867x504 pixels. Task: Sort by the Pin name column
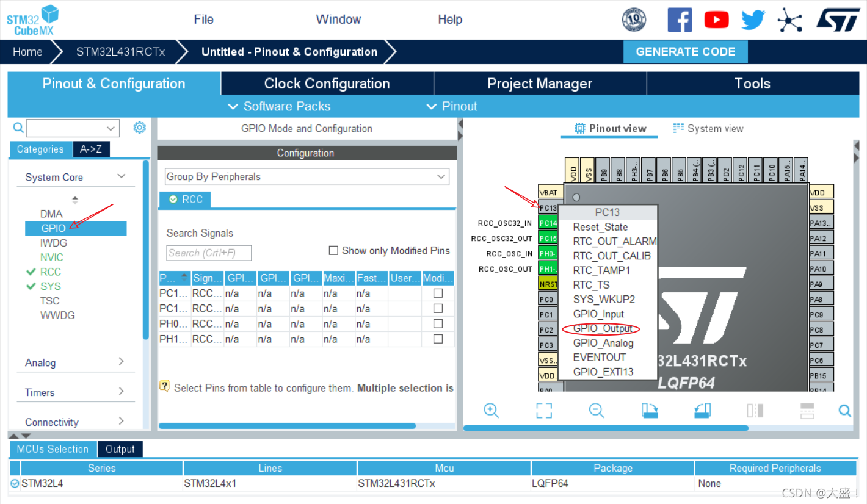pyautogui.click(x=174, y=278)
